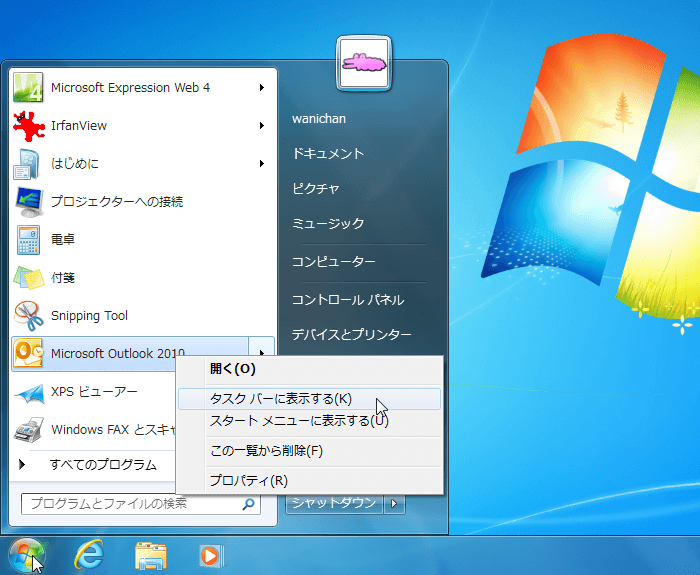700x575 pixels.
Task: Click the Windows FAX とスキャン icon
Action: tap(29, 430)
